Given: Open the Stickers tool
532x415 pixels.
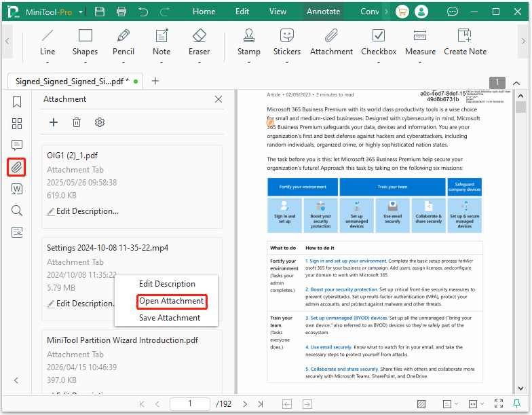Looking at the screenshot, I should point(286,42).
